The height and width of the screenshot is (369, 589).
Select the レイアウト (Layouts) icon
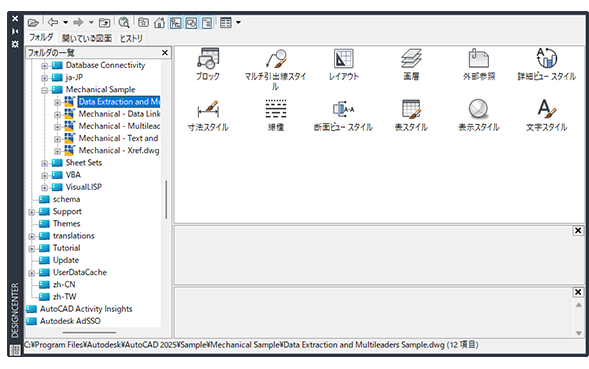(x=343, y=64)
